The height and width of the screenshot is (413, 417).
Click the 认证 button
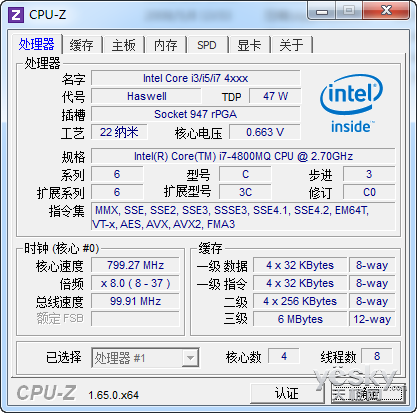287,394
